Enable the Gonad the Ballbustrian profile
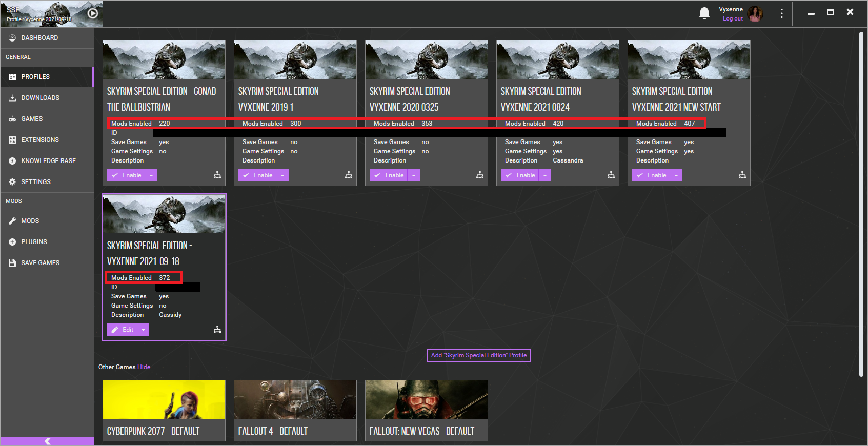The image size is (868, 446). [x=126, y=175]
